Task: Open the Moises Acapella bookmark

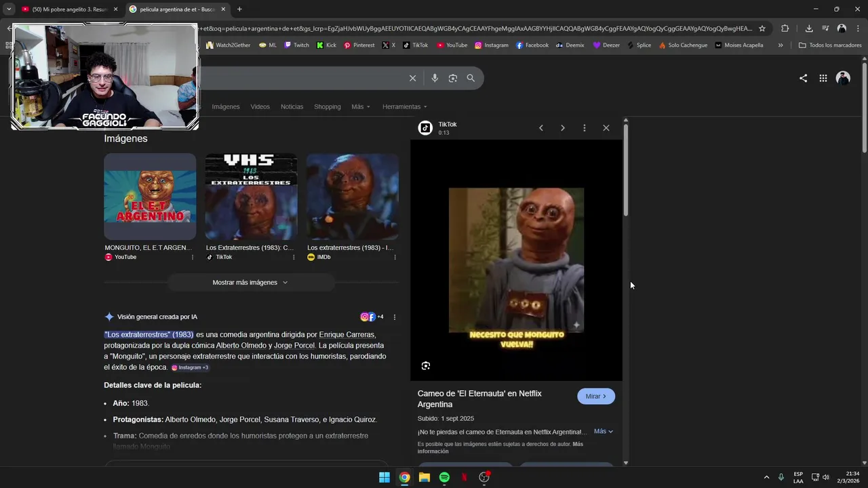Action: (x=738, y=45)
